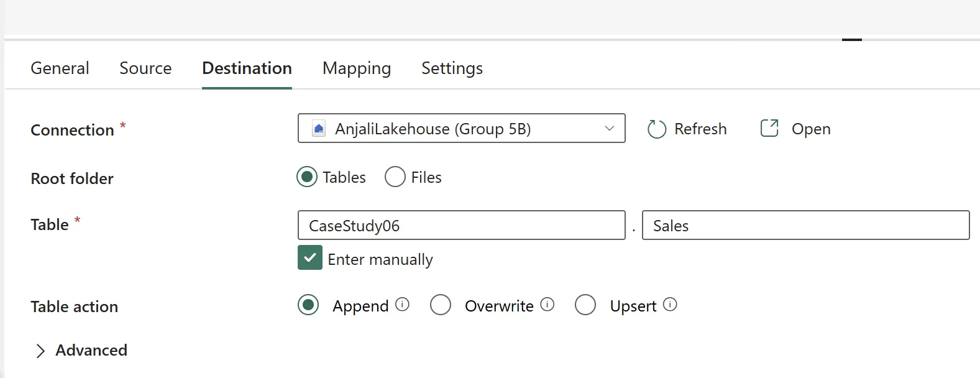Click the info icon next to Overwrite
Image resolution: width=980 pixels, height=378 pixels.
(x=547, y=305)
